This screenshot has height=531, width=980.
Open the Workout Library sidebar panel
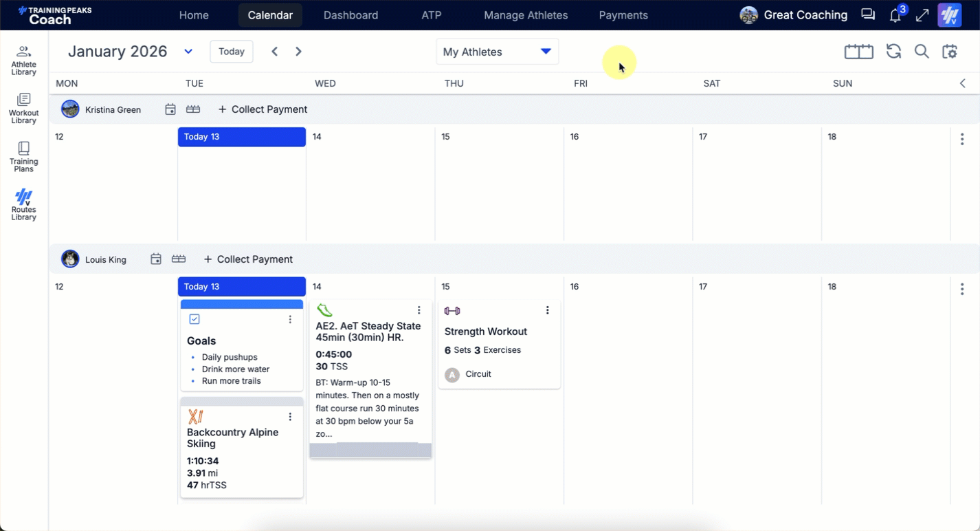point(23,108)
